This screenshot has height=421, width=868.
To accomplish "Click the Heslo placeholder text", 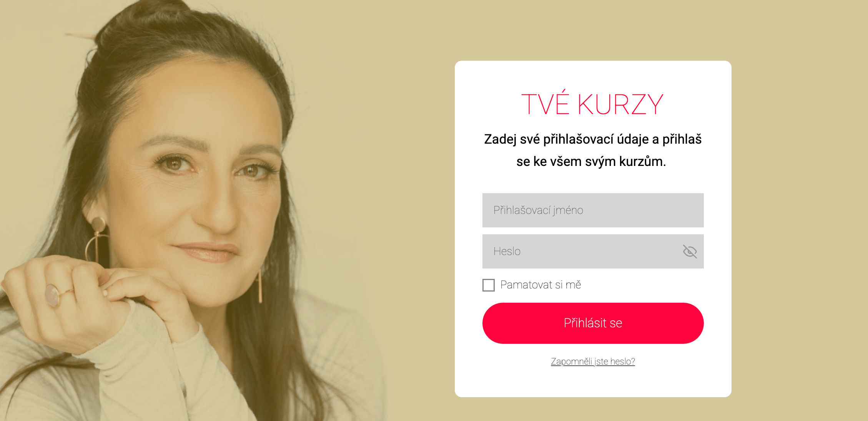I will pyautogui.click(x=507, y=251).
